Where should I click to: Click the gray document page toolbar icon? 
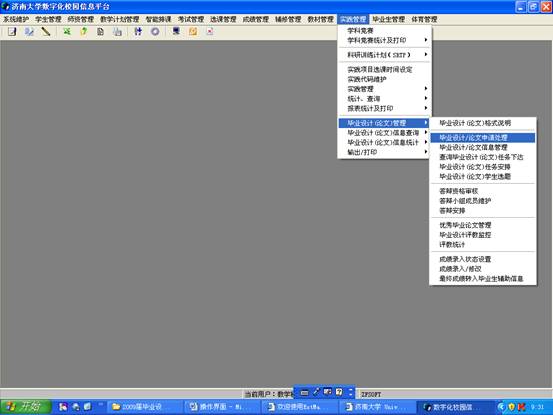tap(101, 32)
